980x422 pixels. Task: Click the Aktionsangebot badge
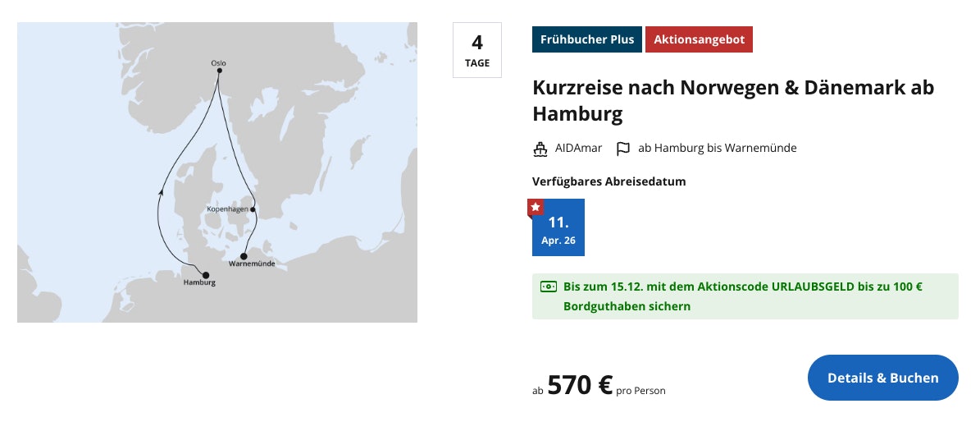pyautogui.click(x=699, y=39)
